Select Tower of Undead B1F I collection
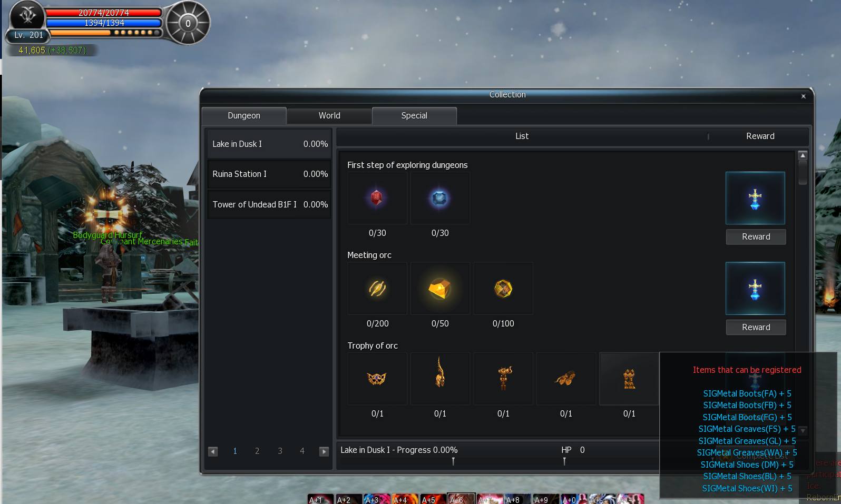 pyautogui.click(x=269, y=204)
